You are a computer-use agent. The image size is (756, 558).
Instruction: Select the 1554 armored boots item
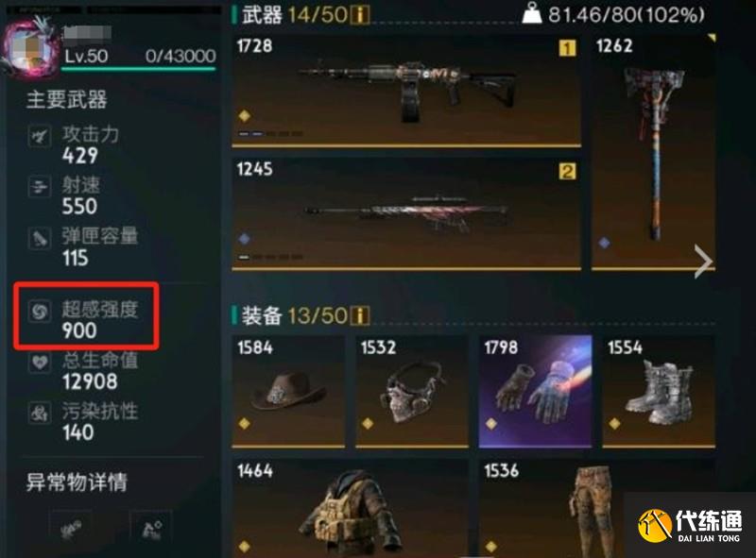659,392
